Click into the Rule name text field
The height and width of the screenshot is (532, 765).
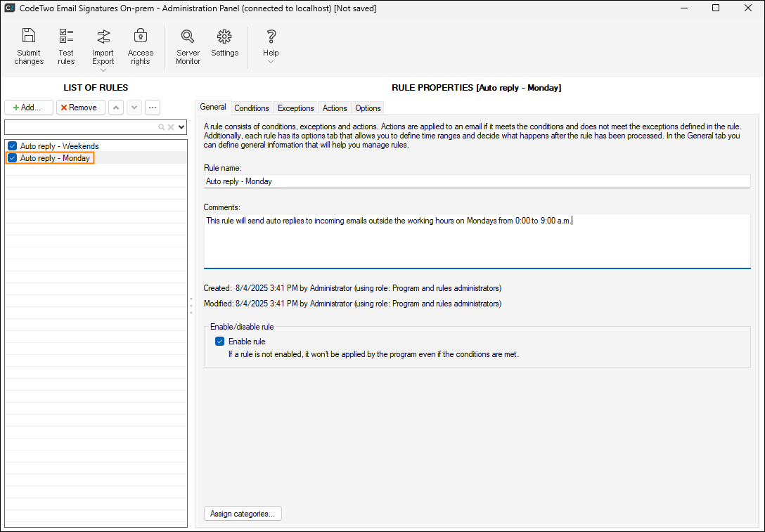pyautogui.click(x=477, y=181)
